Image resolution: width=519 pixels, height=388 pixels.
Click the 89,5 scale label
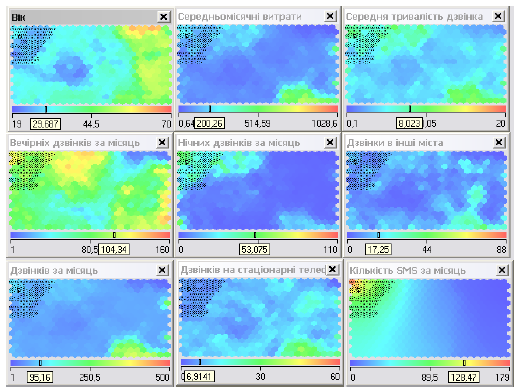(x=429, y=377)
